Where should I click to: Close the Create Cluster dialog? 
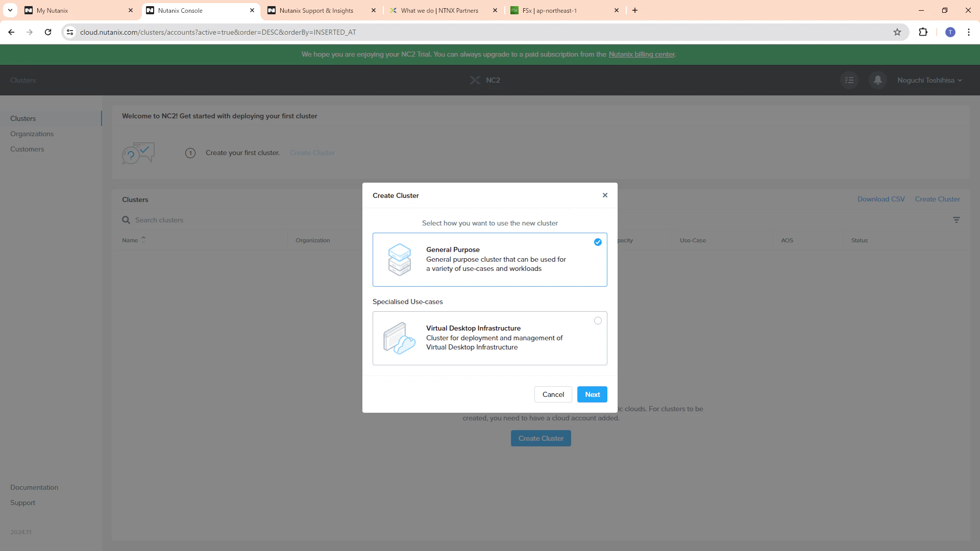(605, 195)
